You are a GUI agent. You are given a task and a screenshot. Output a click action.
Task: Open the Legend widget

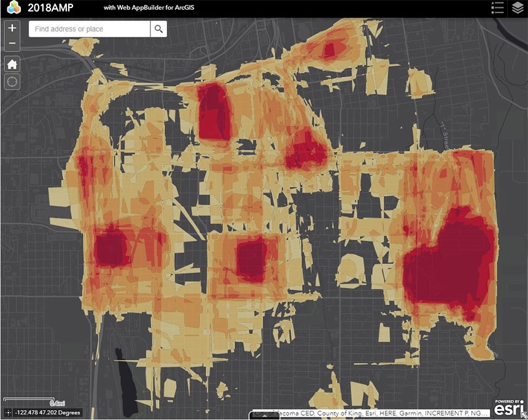498,8
